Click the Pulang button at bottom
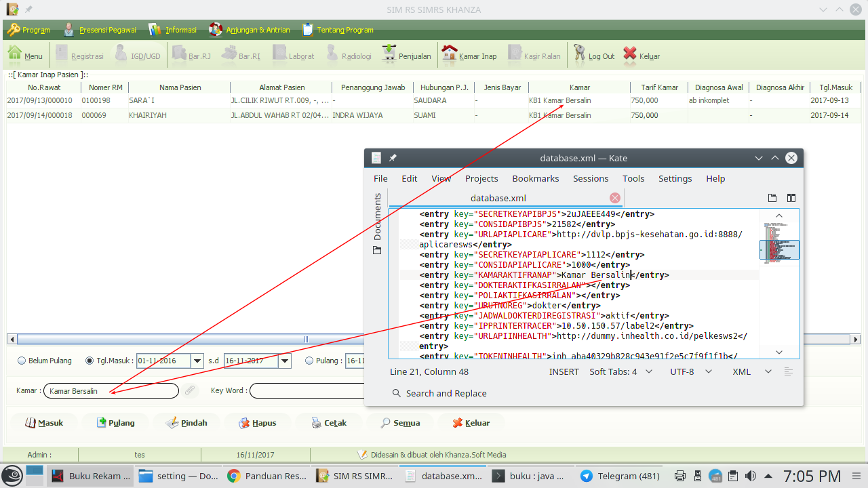Screen dimensions: 868x488 coord(115,423)
